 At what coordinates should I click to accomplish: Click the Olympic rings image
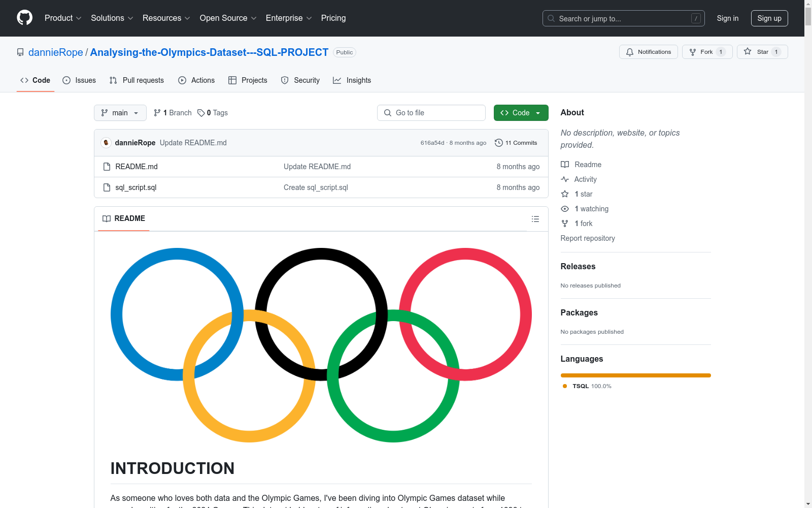[x=321, y=345]
